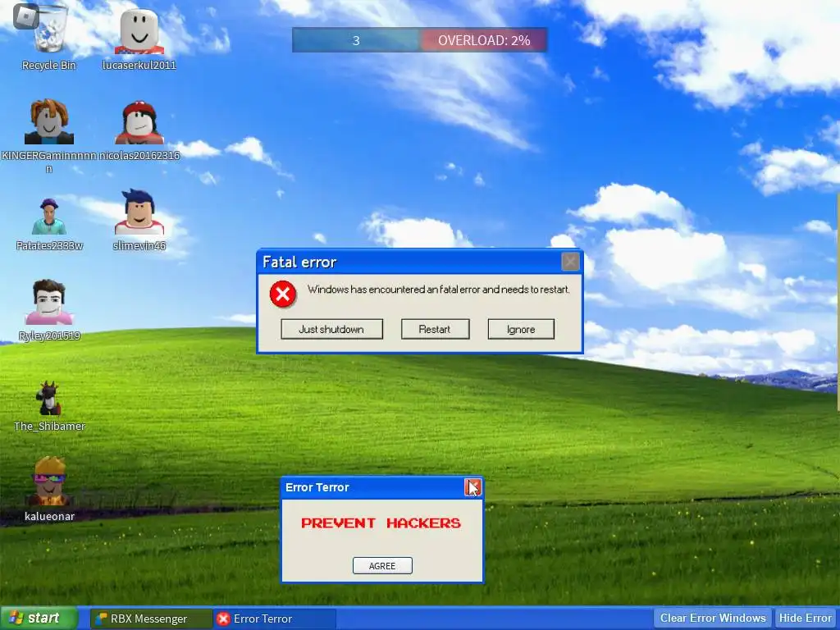The width and height of the screenshot is (840, 630).
Task: Click Clear Error Windows button
Action: point(713,619)
